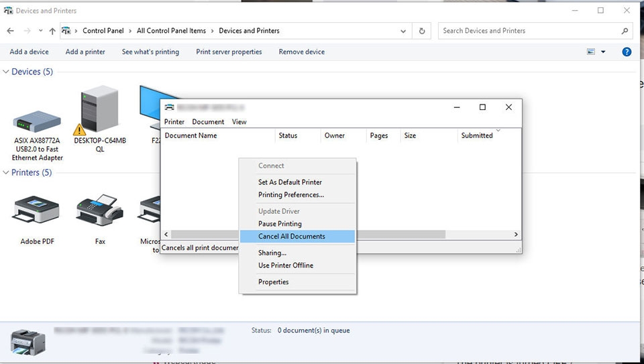
Task: Go to Control Panel breadcrumb
Action: click(103, 31)
